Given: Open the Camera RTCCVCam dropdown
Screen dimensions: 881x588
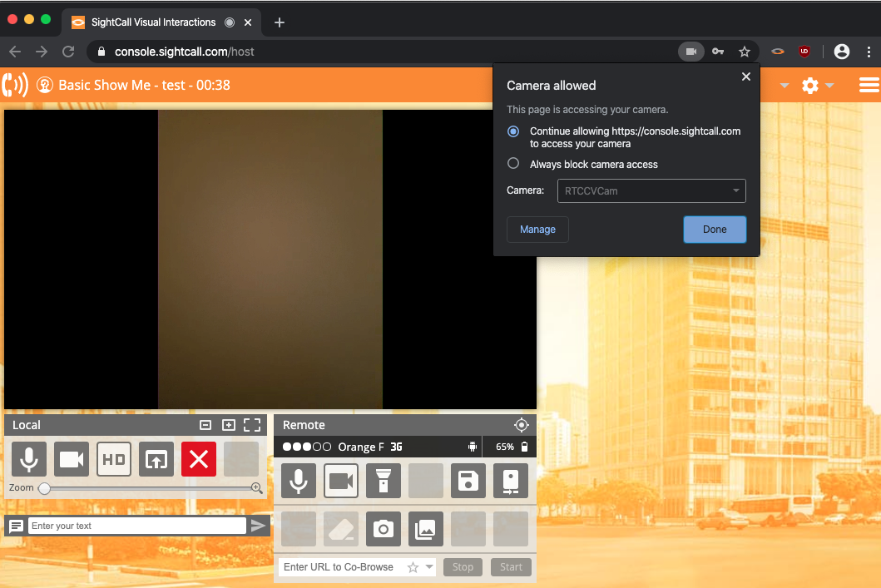Looking at the screenshot, I should click(651, 191).
